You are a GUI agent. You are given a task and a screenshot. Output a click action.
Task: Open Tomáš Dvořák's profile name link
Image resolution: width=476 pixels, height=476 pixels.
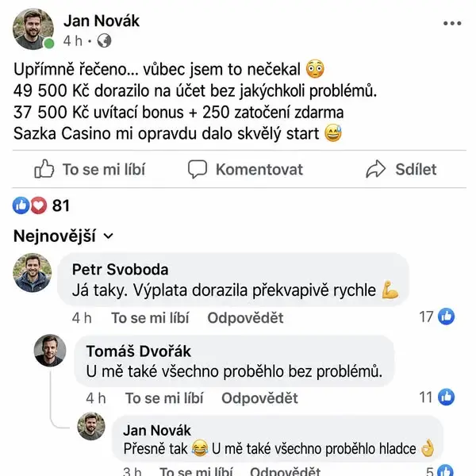[138, 351]
